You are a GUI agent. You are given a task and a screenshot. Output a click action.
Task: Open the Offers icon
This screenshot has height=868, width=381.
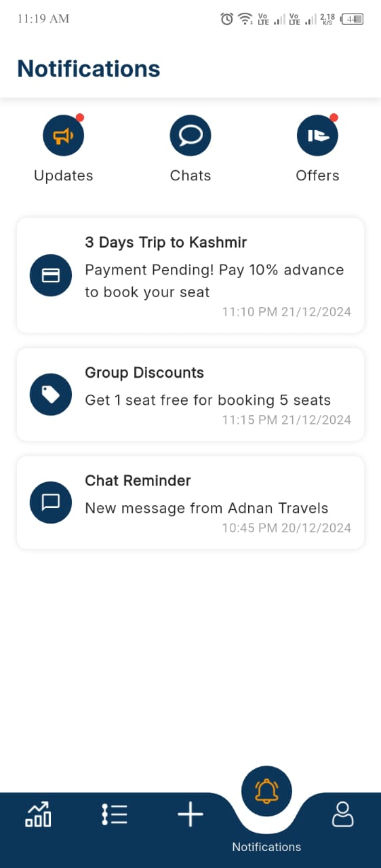(x=317, y=136)
